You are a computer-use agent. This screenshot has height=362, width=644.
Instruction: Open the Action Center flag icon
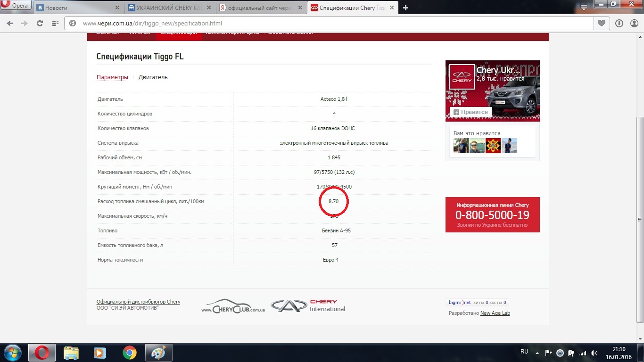tap(548, 353)
